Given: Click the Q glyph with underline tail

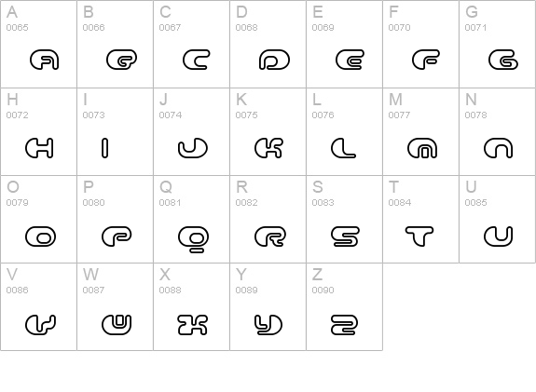Looking at the screenshot, I should coord(194,239).
